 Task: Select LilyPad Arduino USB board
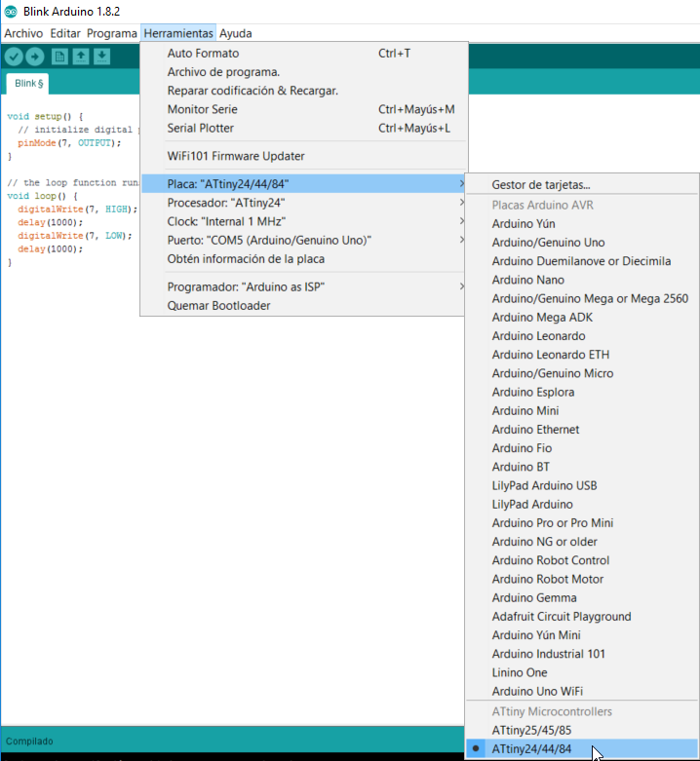point(582,486)
